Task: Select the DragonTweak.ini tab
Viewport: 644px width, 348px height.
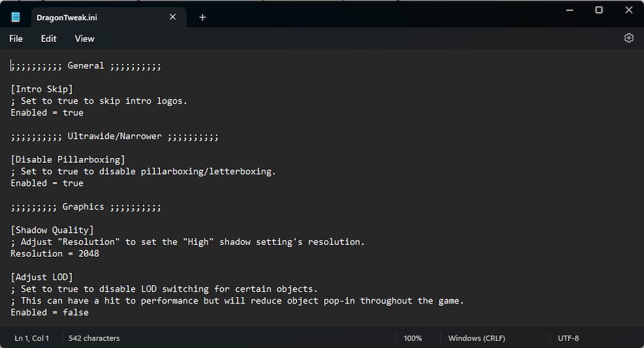Action: click(67, 17)
